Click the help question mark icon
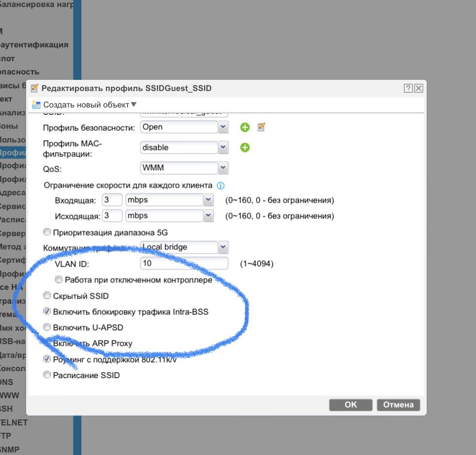476x455 pixels. (x=408, y=88)
